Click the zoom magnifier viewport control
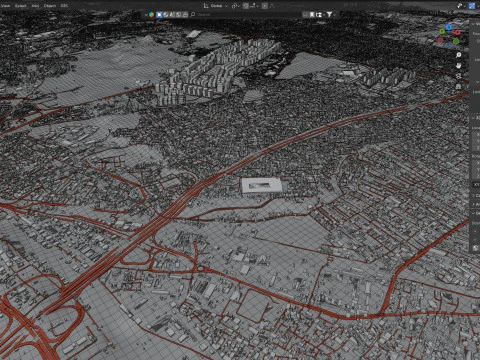The height and width of the screenshot is (360, 480). 459,55
